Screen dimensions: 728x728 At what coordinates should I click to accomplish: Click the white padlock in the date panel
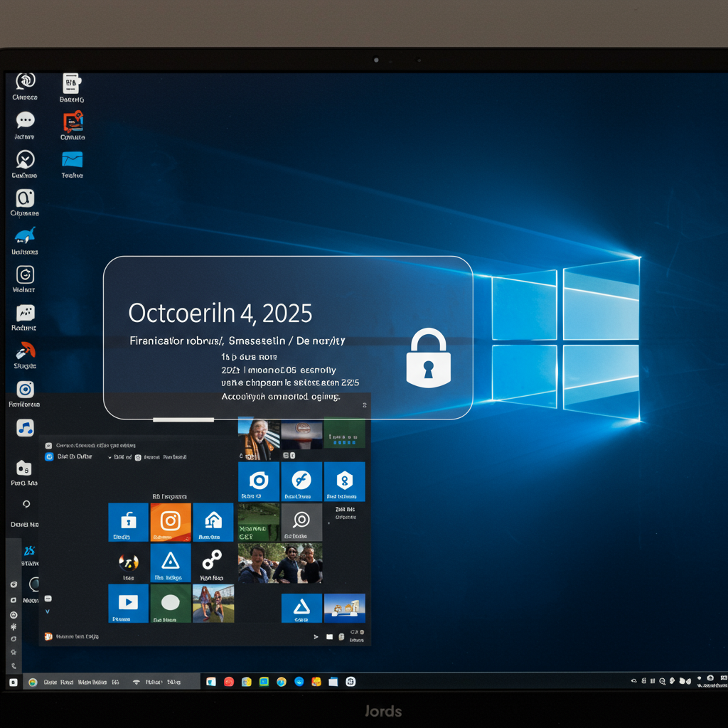click(428, 358)
